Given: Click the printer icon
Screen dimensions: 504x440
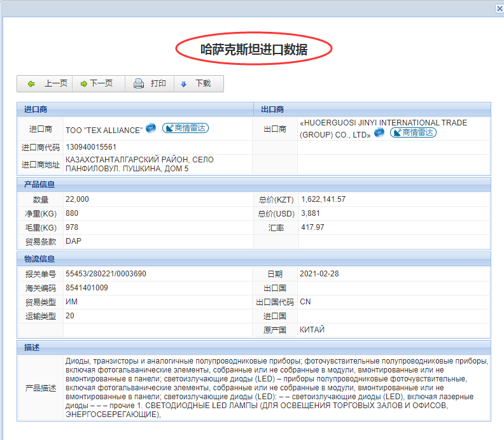Looking at the screenshot, I should click(139, 83).
